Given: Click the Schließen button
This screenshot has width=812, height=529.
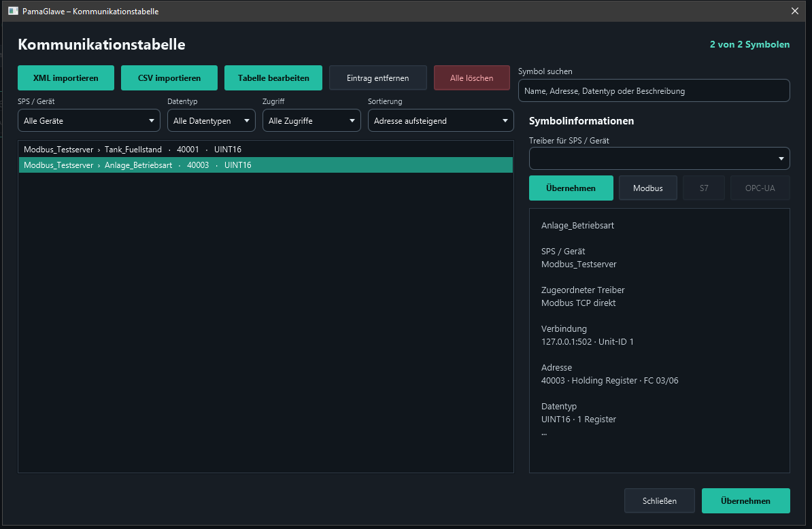Looking at the screenshot, I should tap(660, 500).
